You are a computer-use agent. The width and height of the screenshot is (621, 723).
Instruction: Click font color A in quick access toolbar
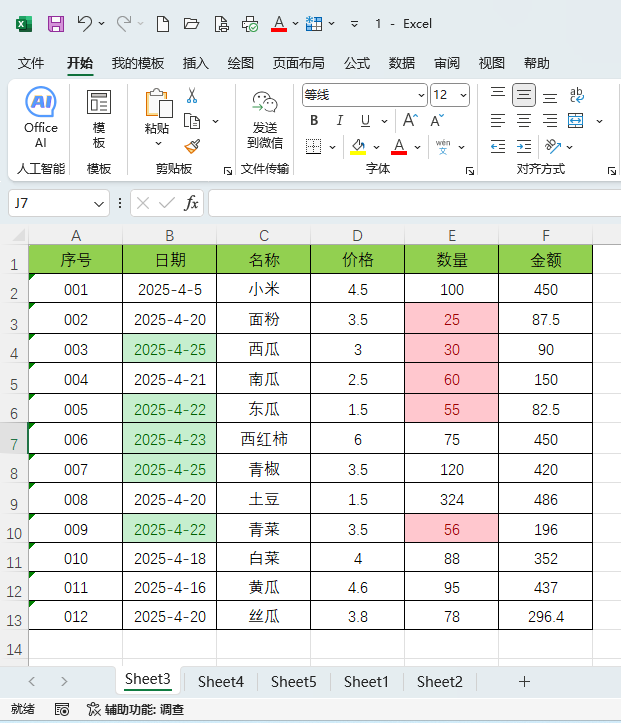click(x=278, y=24)
